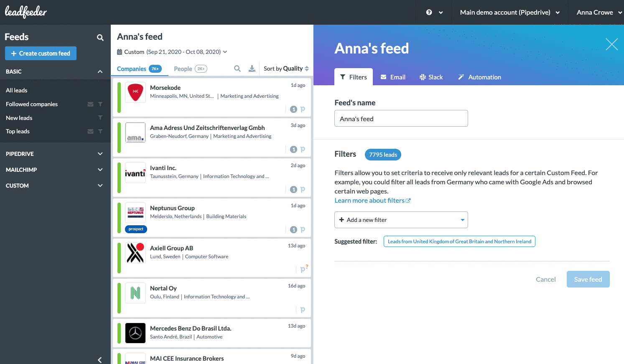Open Main demo account switcher
This screenshot has width=624, height=364.
point(510,13)
